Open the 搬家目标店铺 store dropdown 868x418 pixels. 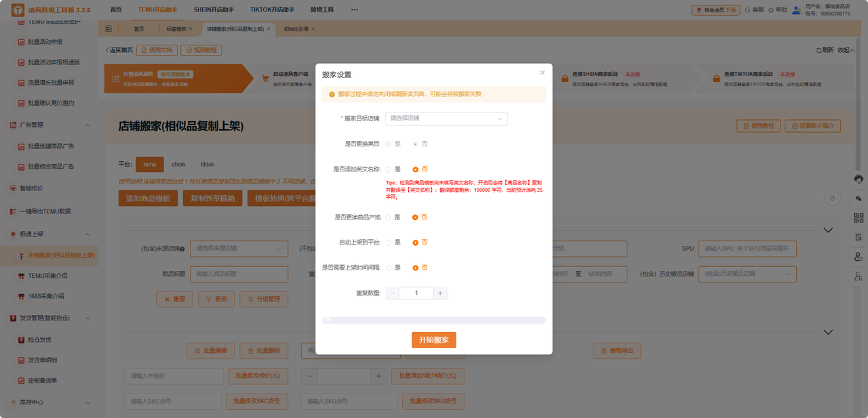click(446, 119)
